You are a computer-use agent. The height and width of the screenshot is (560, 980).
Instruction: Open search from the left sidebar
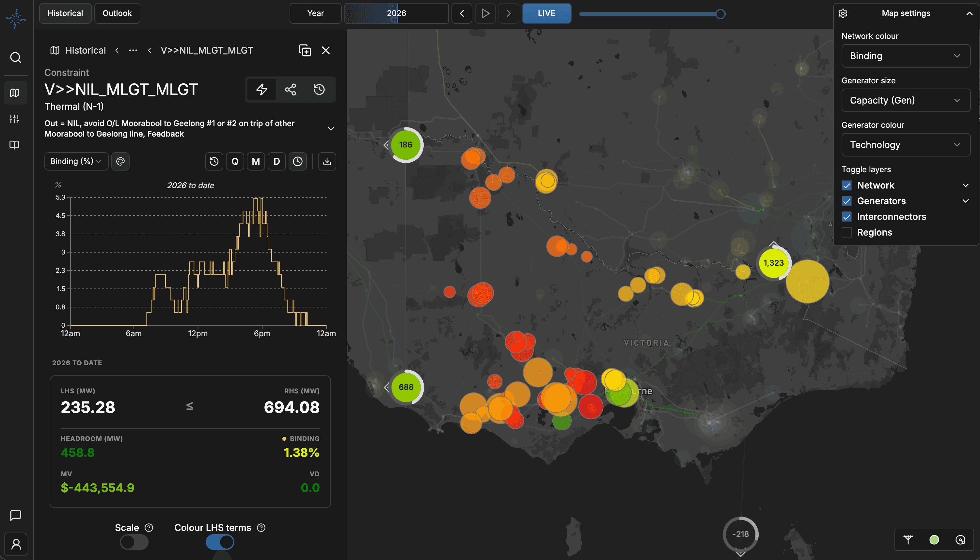click(15, 57)
